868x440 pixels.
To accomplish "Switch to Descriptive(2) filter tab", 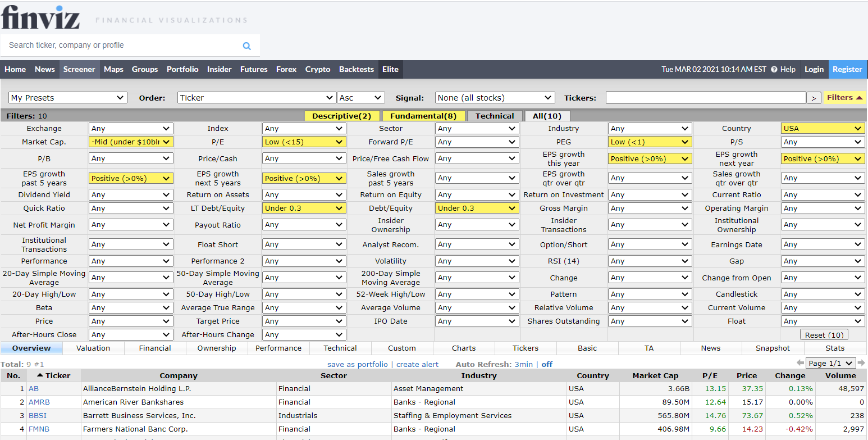I will coord(342,116).
